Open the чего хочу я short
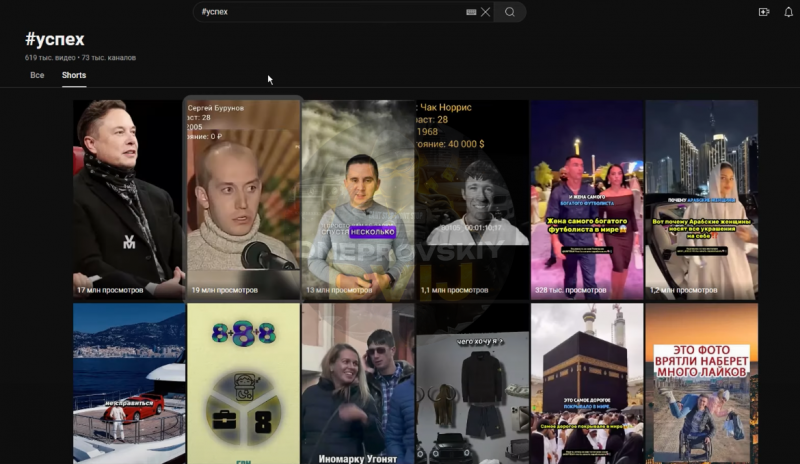This screenshot has width=800, height=464. (472, 383)
